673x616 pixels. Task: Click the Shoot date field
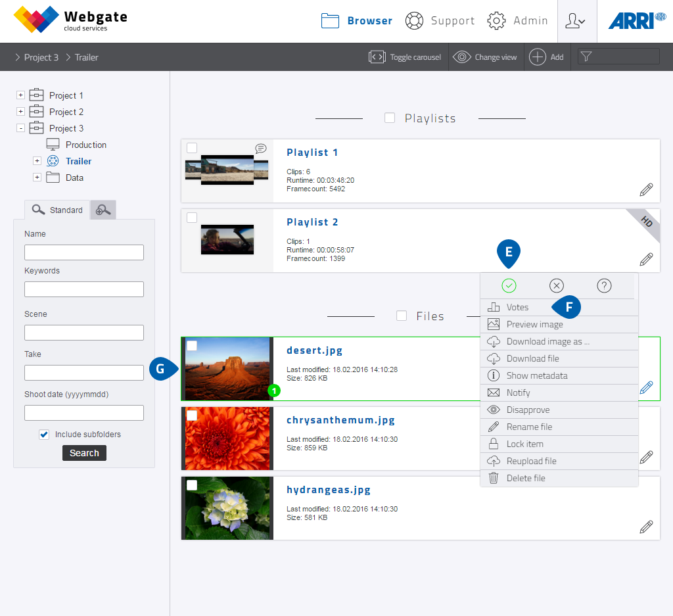[x=84, y=413]
